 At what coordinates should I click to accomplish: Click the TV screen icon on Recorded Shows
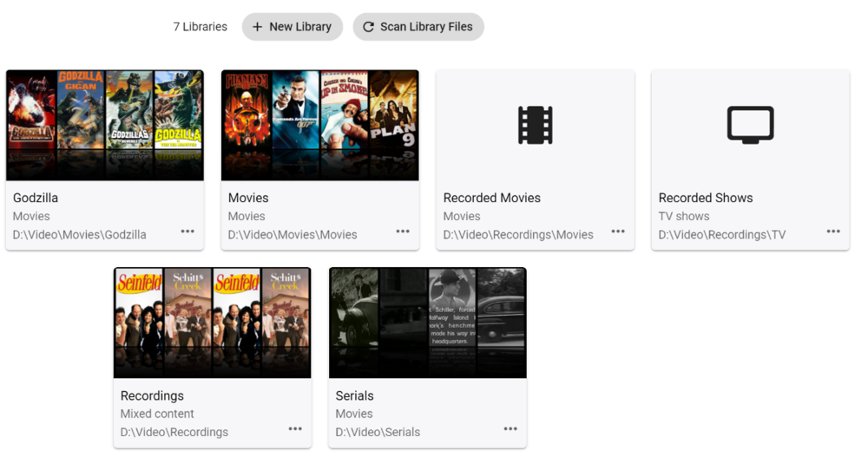coord(751,125)
